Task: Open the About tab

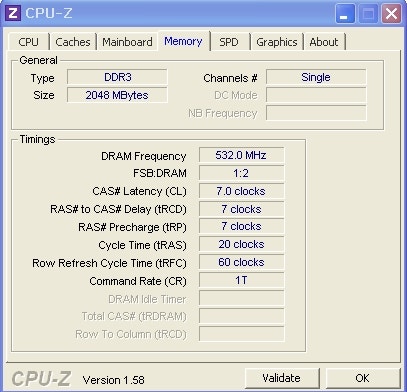Action: (324, 42)
